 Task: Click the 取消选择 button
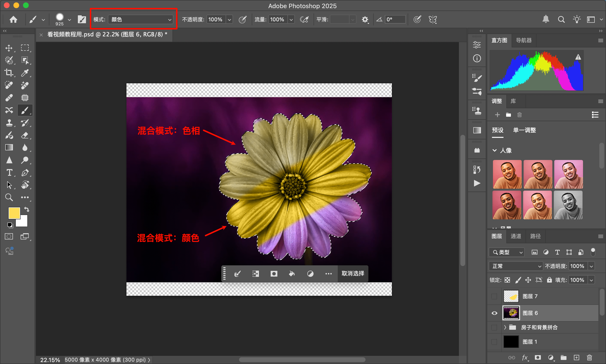353,273
